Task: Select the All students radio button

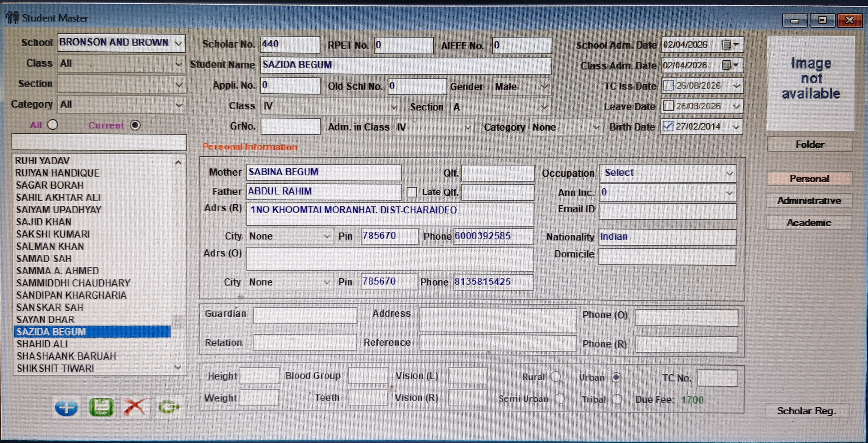Action: [x=53, y=125]
